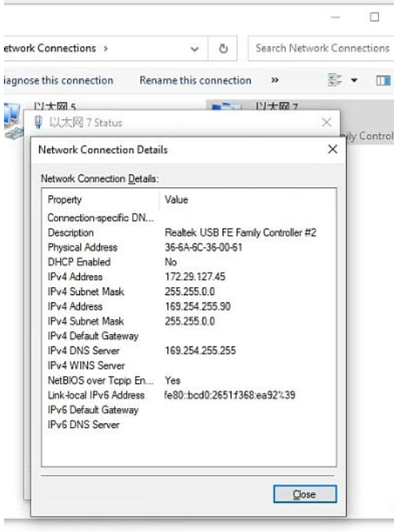The image size is (394, 532).
Task: Select the Physical Address row
Action: [189, 247]
